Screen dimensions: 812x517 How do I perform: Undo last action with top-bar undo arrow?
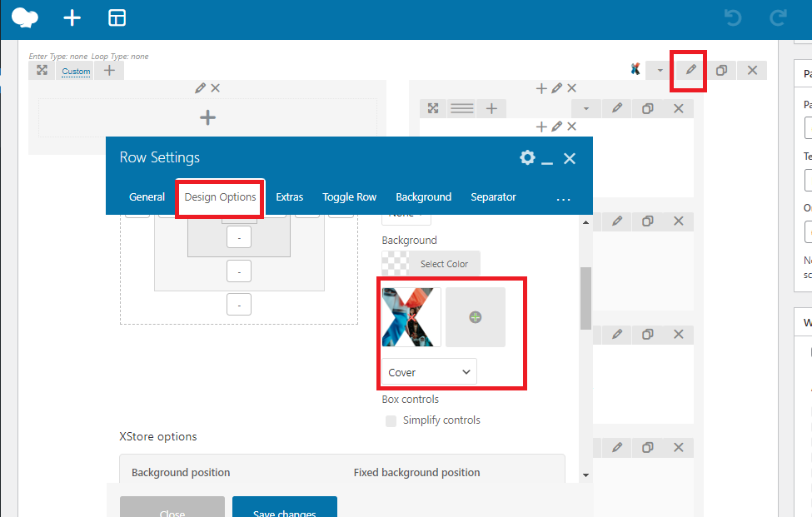pos(733,18)
